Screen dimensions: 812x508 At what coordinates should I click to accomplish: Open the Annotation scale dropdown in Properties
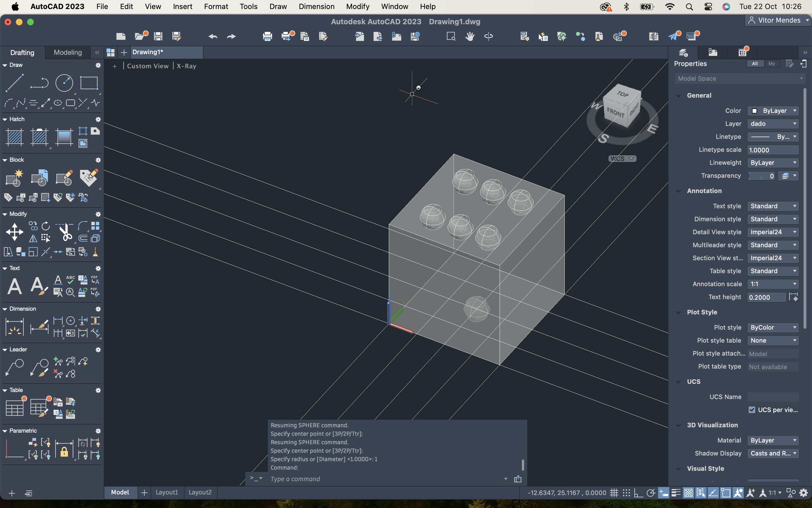click(x=773, y=284)
